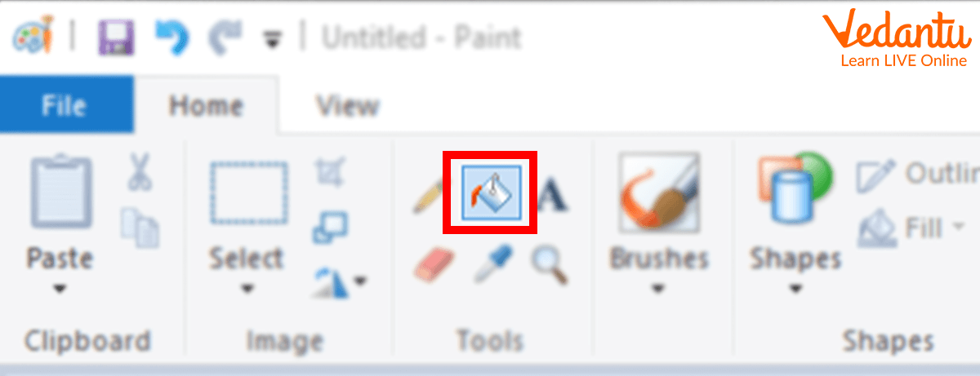
Task: Click the Crop icon in Image group
Action: (x=330, y=172)
